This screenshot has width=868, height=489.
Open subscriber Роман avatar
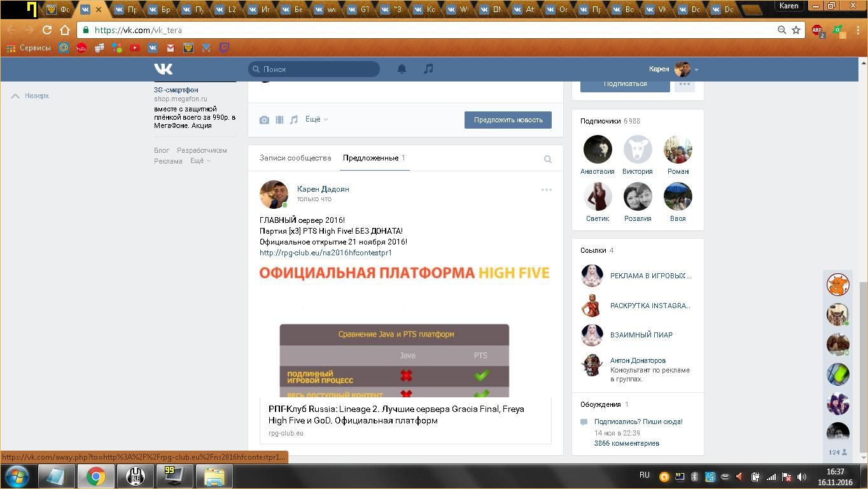pos(678,150)
